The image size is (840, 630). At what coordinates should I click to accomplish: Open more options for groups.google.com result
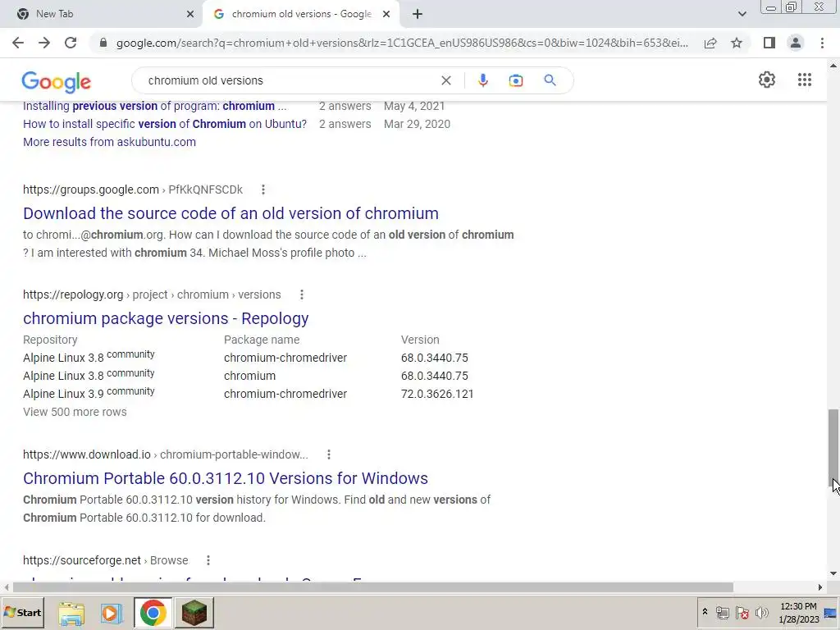(x=263, y=189)
